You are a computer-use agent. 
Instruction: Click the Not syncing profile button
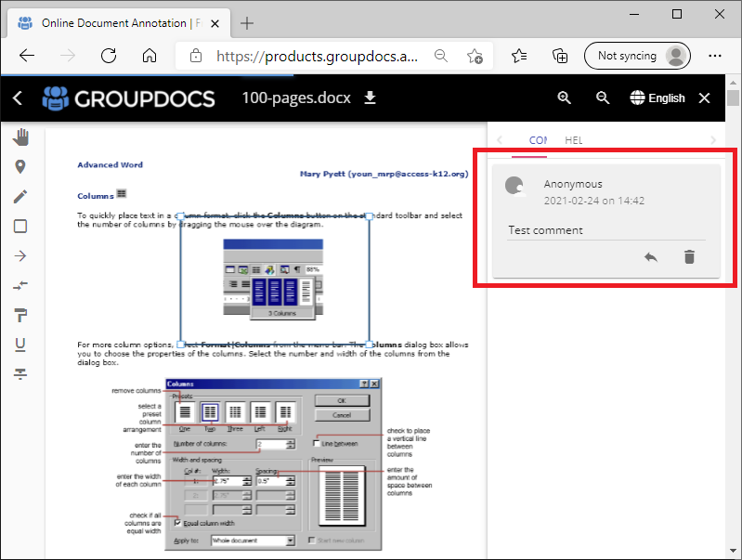pyautogui.click(x=638, y=56)
